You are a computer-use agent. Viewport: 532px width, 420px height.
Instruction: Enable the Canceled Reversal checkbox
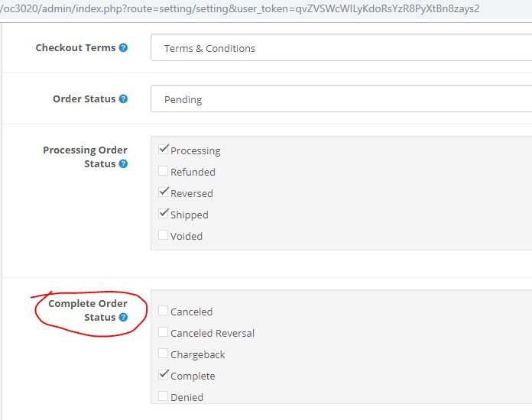[164, 331]
